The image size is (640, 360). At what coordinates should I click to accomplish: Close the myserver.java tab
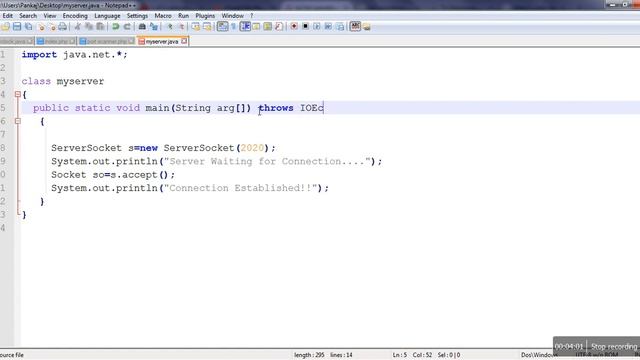[184, 41]
